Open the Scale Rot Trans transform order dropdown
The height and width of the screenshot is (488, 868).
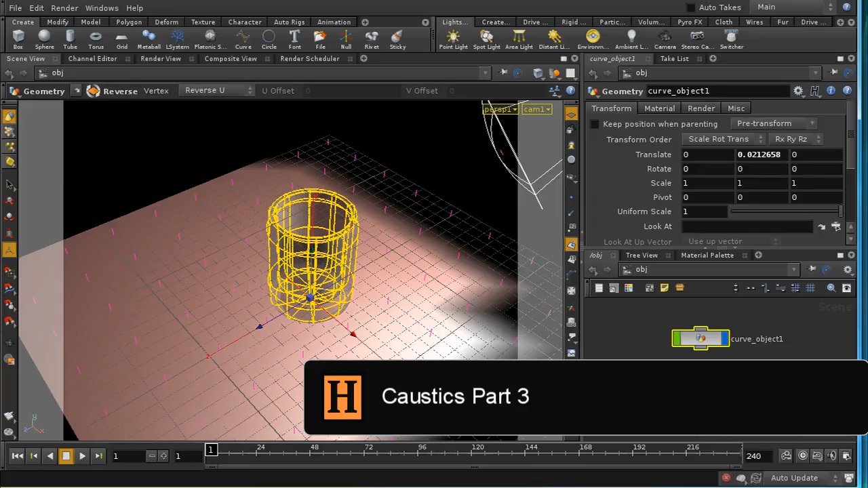click(x=722, y=139)
